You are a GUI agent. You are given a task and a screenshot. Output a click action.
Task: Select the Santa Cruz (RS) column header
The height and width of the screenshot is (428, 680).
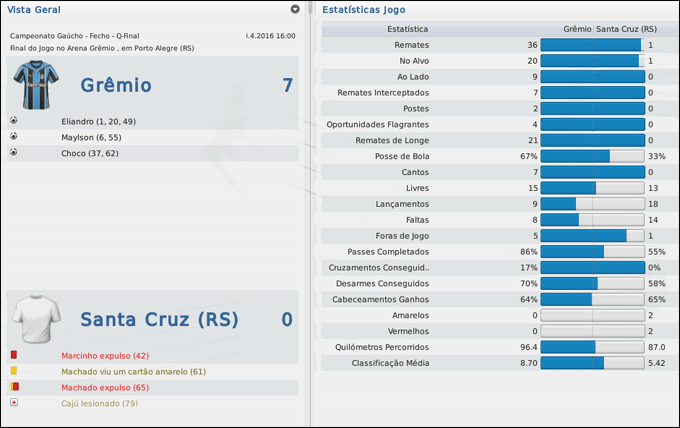tap(627, 29)
